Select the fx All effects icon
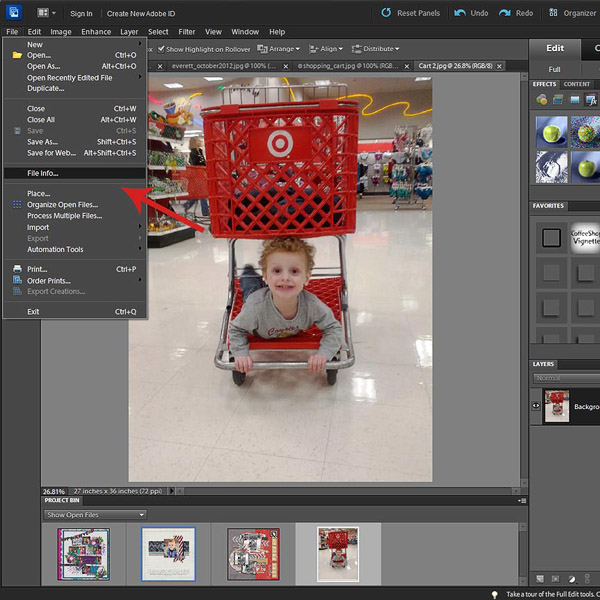Viewport: 600px width, 600px height. click(x=591, y=100)
